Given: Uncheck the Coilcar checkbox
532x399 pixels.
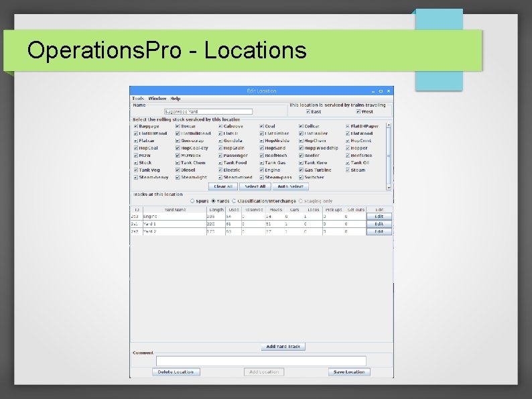Looking at the screenshot, I should pyautogui.click(x=301, y=126).
